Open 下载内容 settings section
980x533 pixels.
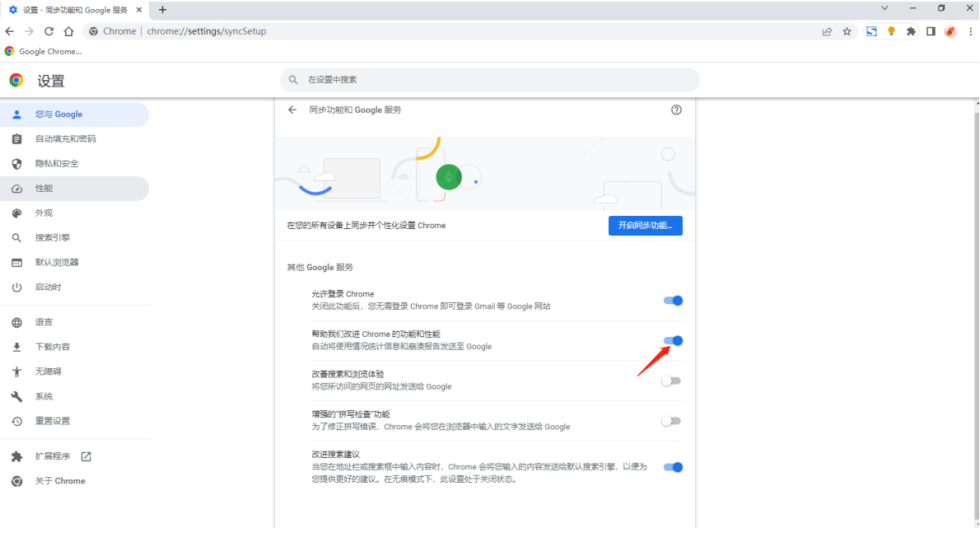click(74, 347)
